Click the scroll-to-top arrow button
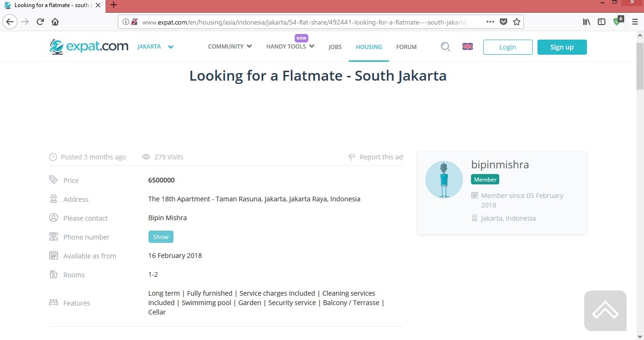644x340 pixels. [605, 311]
